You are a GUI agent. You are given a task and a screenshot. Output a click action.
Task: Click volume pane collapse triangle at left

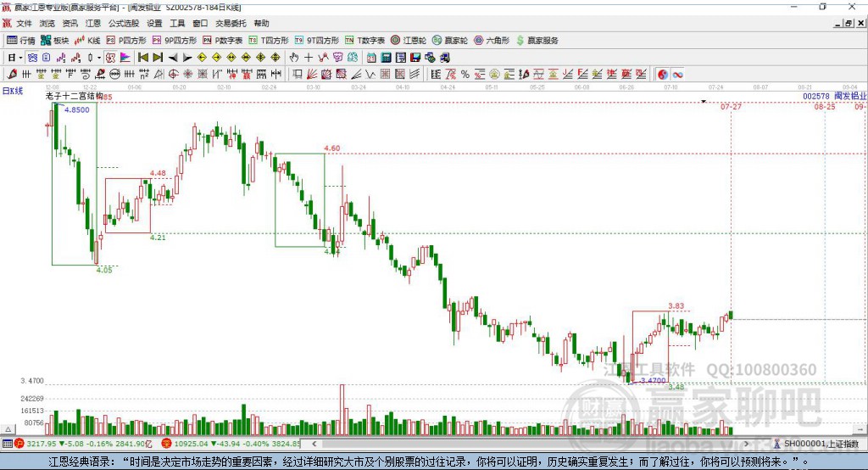point(8,429)
